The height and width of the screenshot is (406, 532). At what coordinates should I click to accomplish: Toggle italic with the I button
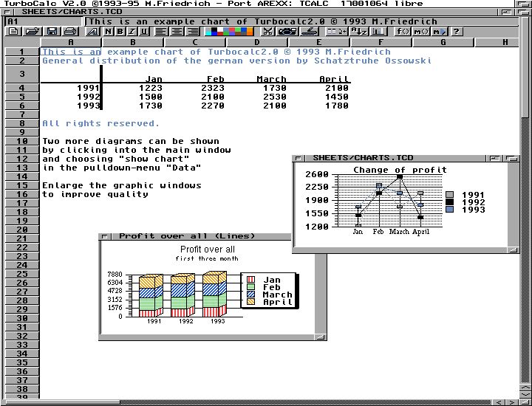[132, 32]
